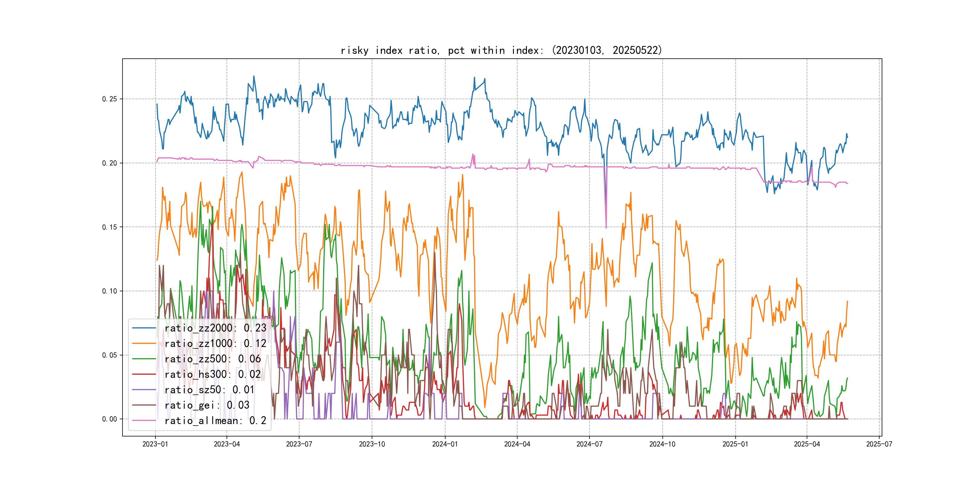
Task: Click the 2023-01 x-axis tick label
Action: tap(155, 444)
